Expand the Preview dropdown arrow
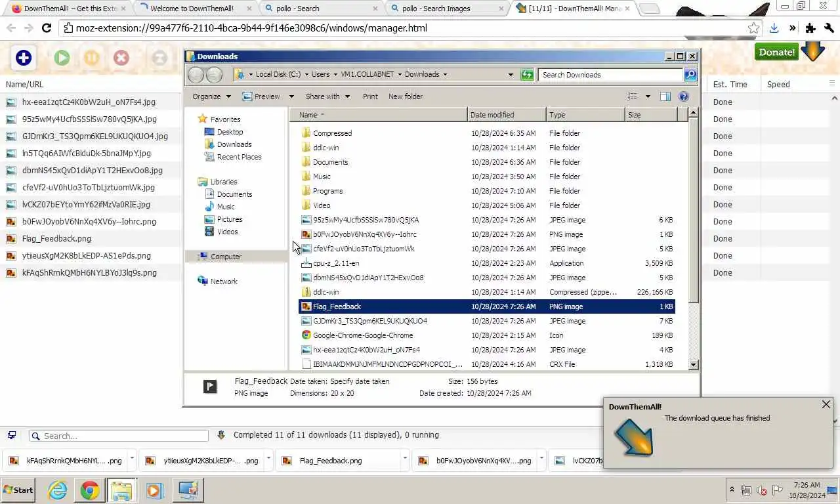The image size is (840, 504). pos(291,96)
